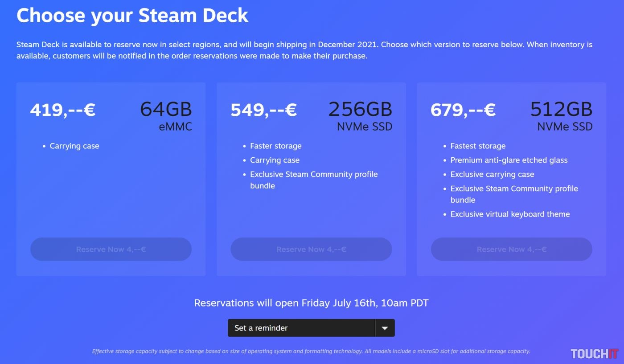Click the reservations opening date text

click(311, 303)
